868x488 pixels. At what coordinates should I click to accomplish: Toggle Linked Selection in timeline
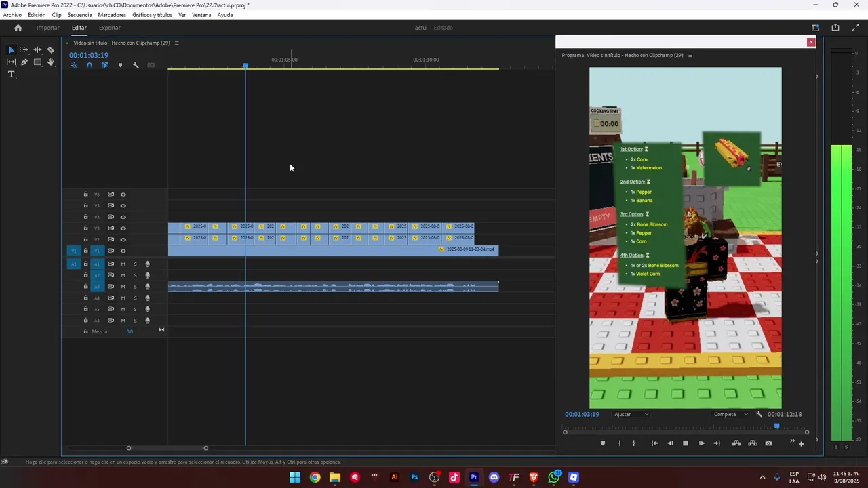coord(104,65)
